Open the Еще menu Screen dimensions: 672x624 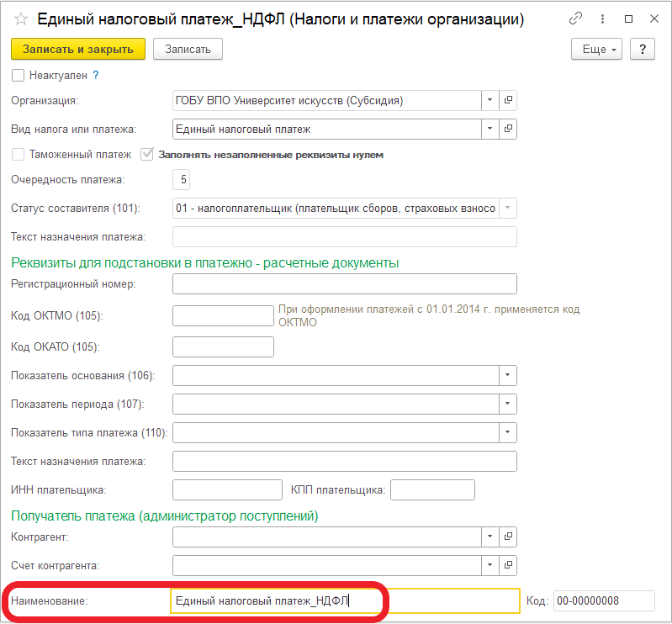(x=596, y=50)
